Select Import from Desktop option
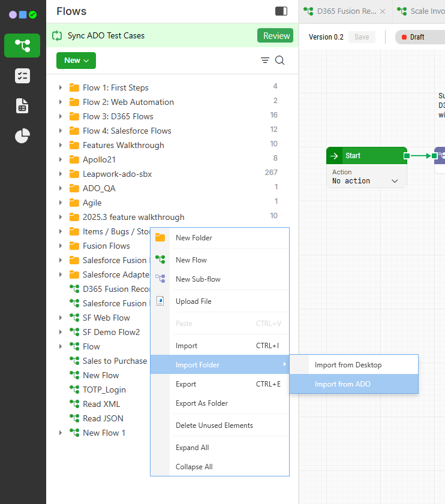The image size is (445, 504). [348, 365]
